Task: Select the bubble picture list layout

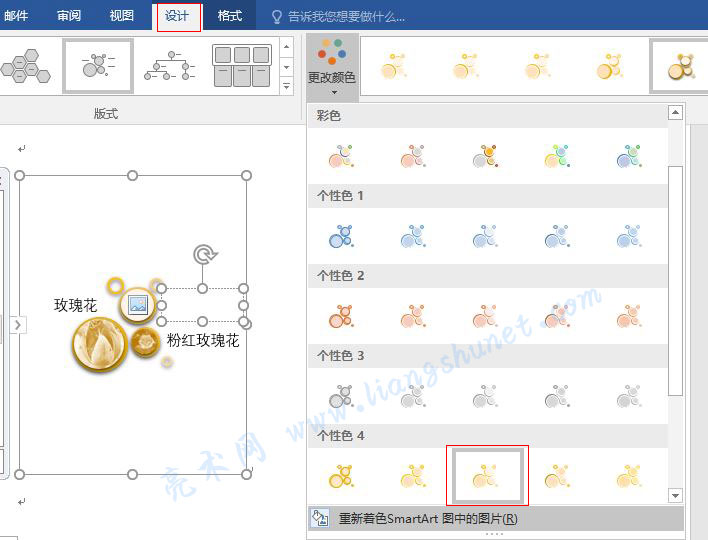Action: coord(98,66)
